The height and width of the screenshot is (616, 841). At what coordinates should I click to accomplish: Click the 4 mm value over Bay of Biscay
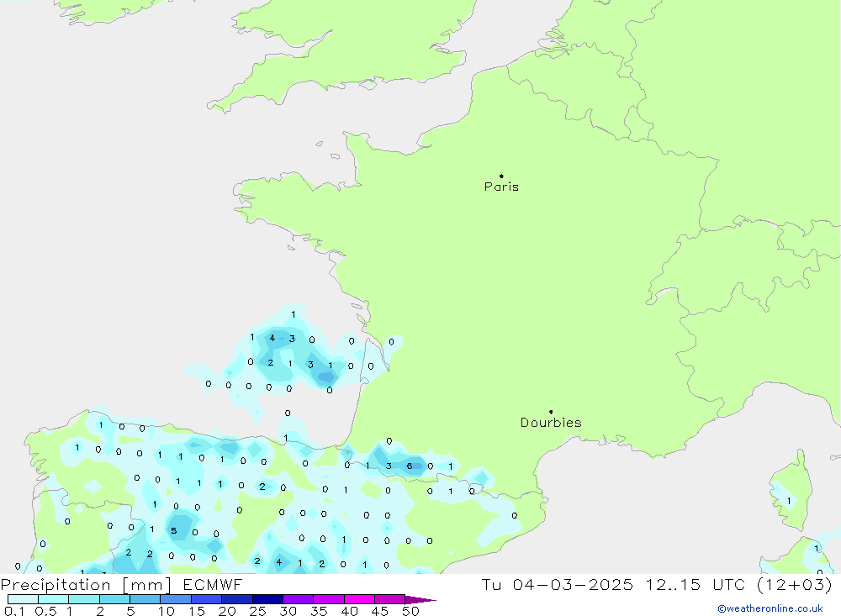[272, 338]
